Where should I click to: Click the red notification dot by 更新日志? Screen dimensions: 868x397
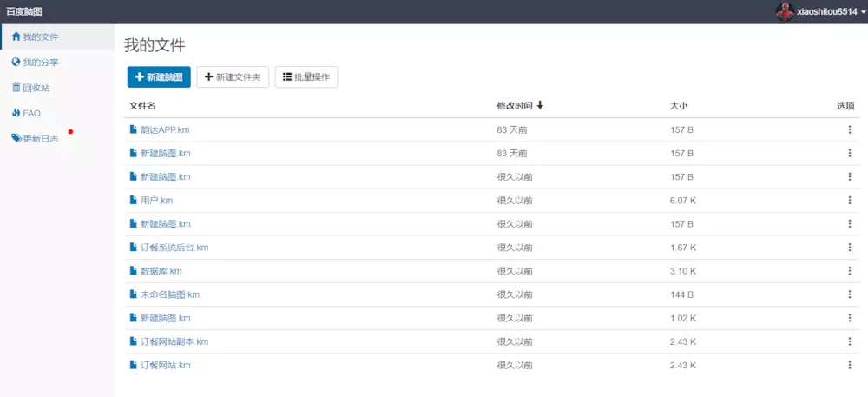tap(70, 132)
